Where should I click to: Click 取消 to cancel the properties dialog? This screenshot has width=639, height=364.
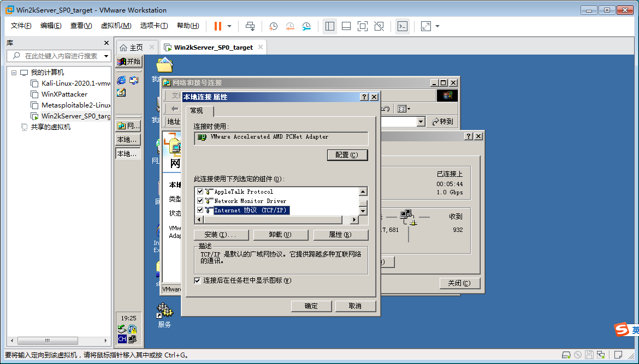point(355,306)
